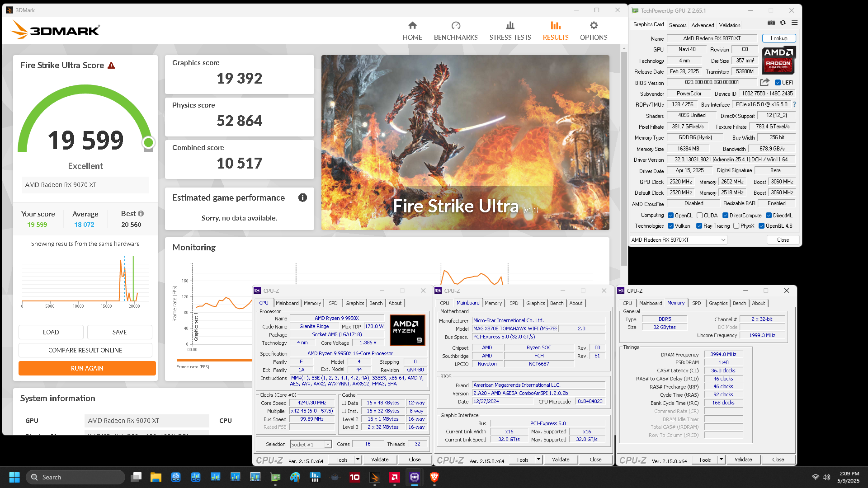Expand Tools arrow in CPU-Z Mainboard window
Viewport: 868px width, 488px height.
(x=538, y=460)
